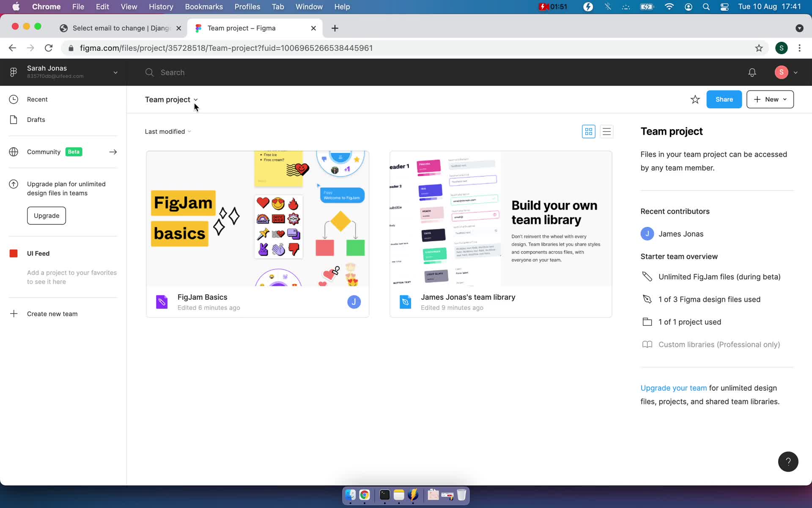
Task: Click the grid view icon
Action: 589,131
